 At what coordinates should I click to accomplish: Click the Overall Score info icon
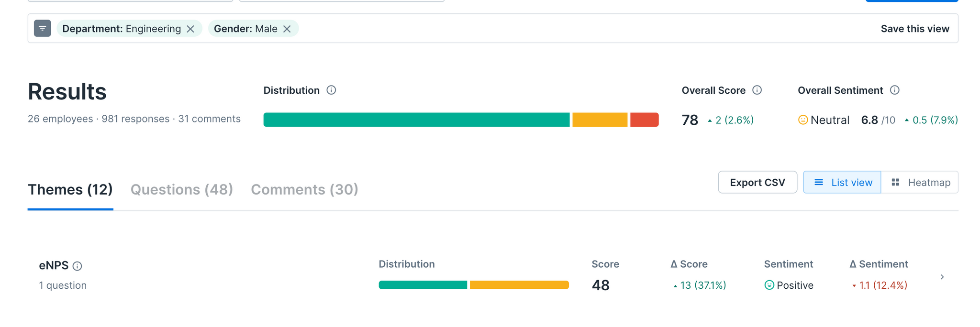[x=757, y=90]
